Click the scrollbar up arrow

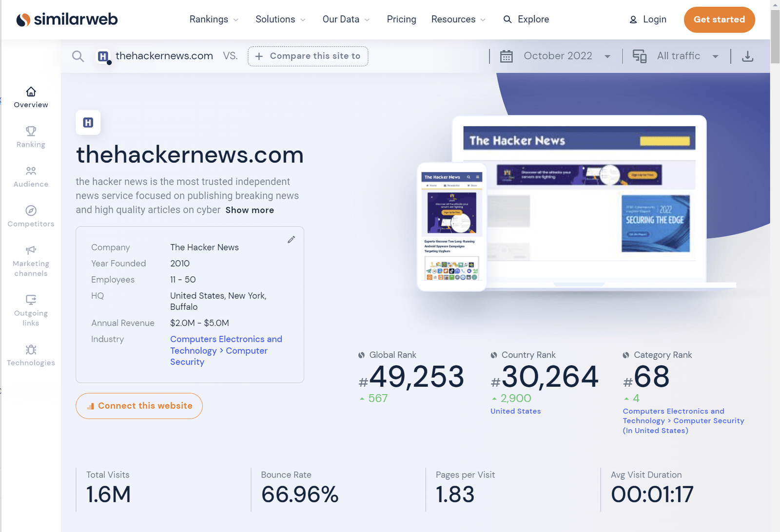pyautogui.click(x=775, y=4)
